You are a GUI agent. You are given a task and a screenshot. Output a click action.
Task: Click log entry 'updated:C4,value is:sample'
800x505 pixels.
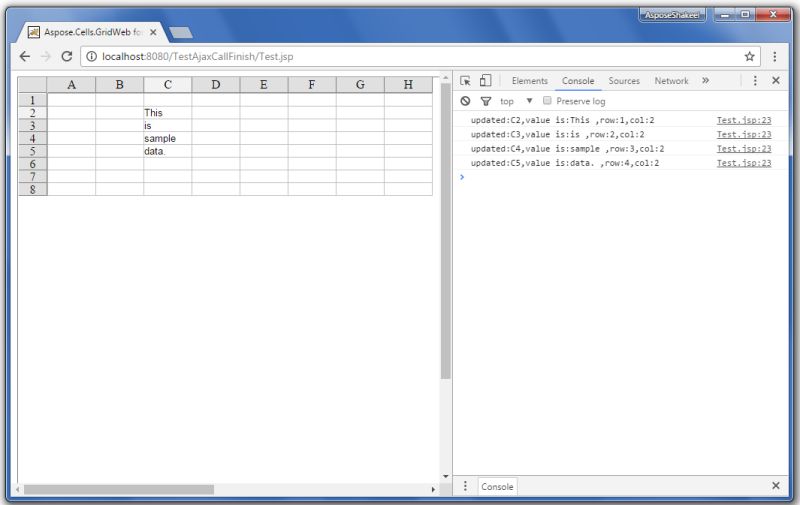pyautogui.click(x=567, y=149)
